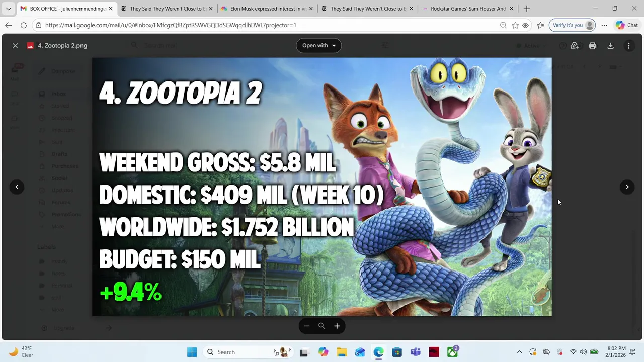The width and height of the screenshot is (644, 362).
Task: Open Microsoft Store from the taskbar
Action: pos(397,352)
